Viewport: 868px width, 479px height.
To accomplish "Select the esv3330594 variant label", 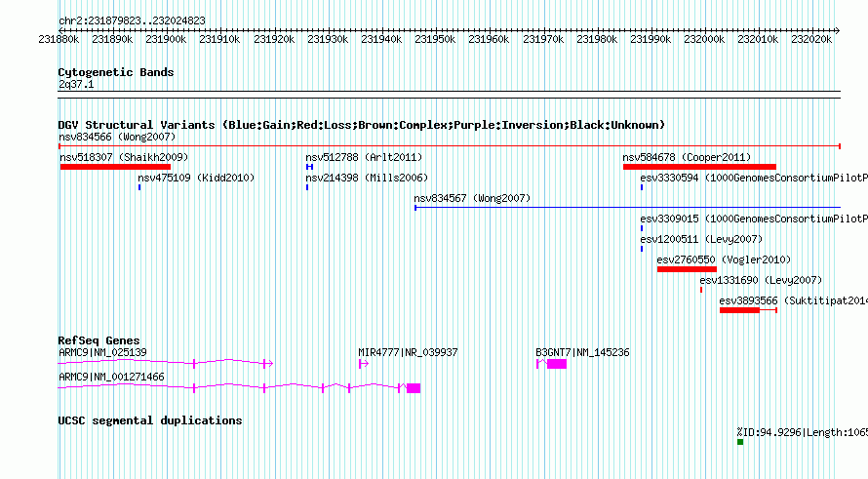I will point(754,178).
